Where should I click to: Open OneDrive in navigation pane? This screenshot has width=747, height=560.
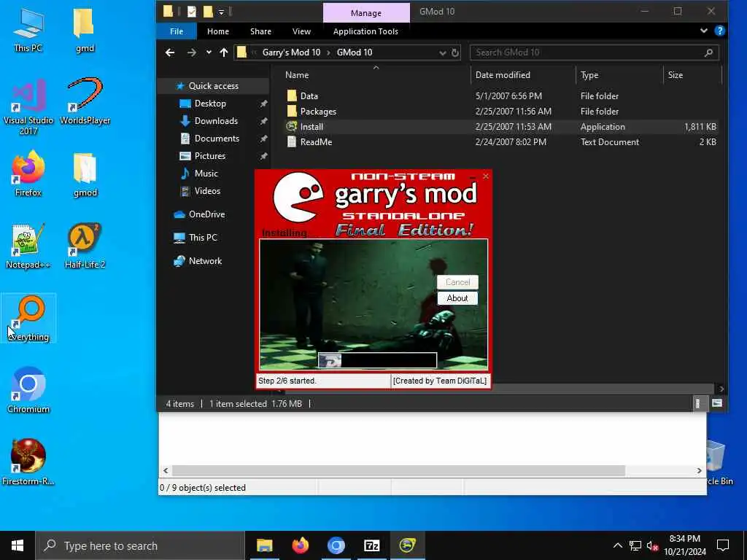pyautogui.click(x=206, y=214)
